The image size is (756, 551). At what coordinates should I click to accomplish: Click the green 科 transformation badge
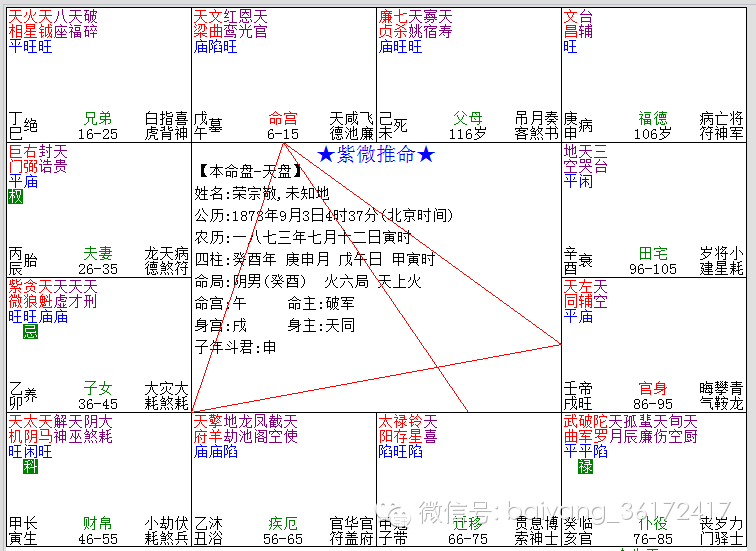[30, 466]
